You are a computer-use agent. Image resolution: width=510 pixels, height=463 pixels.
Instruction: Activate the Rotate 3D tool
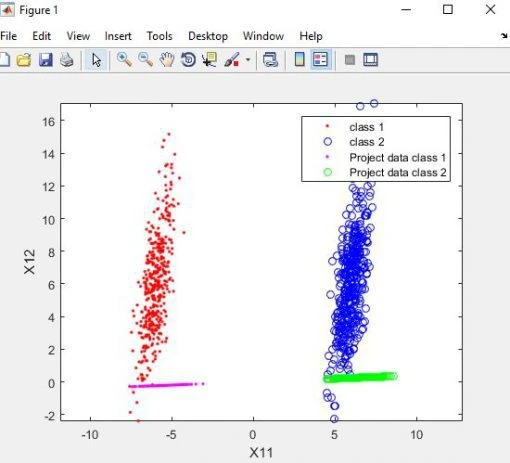188,60
